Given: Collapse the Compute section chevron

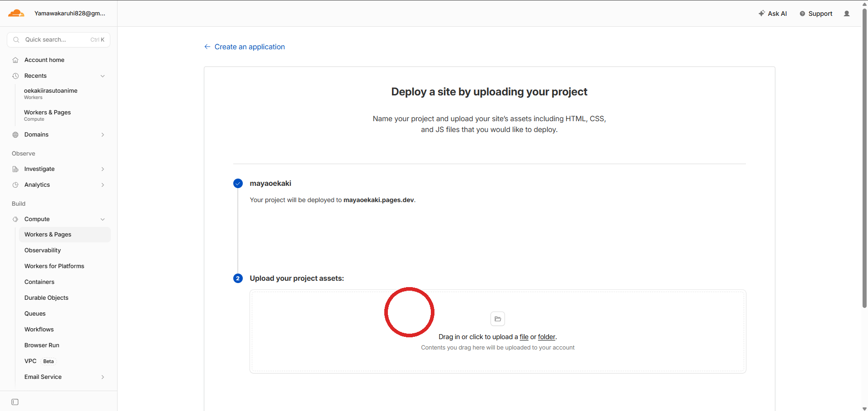Looking at the screenshot, I should click(x=103, y=219).
